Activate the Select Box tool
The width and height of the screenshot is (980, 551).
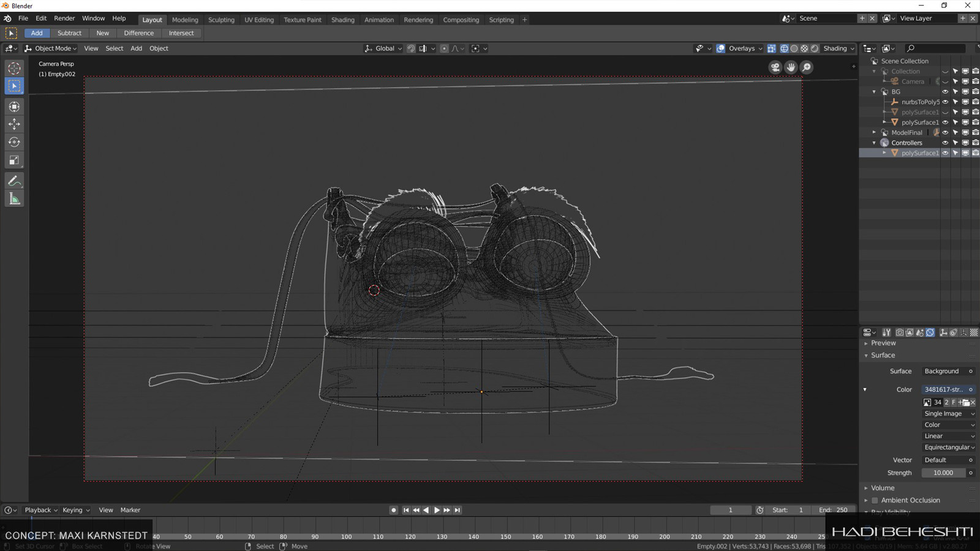pyautogui.click(x=14, y=86)
